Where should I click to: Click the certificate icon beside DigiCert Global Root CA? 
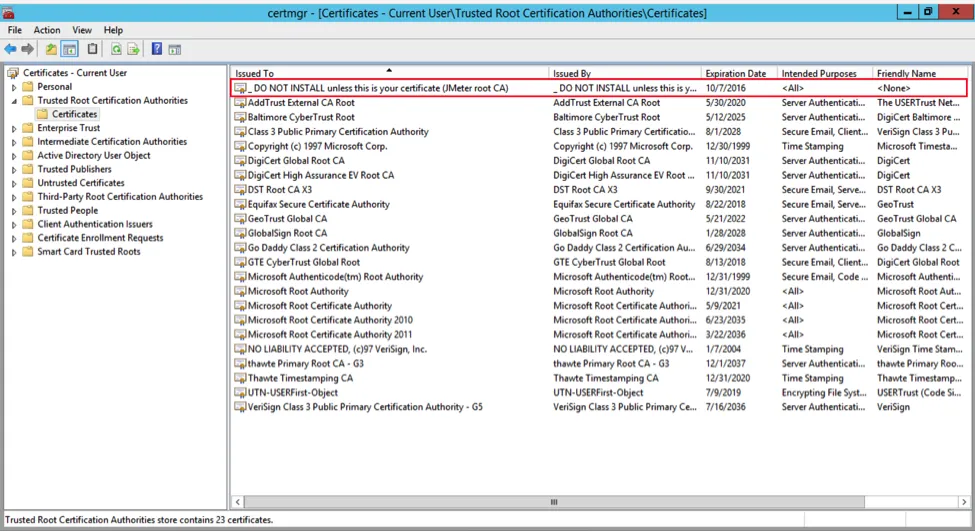(x=240, y=160)
